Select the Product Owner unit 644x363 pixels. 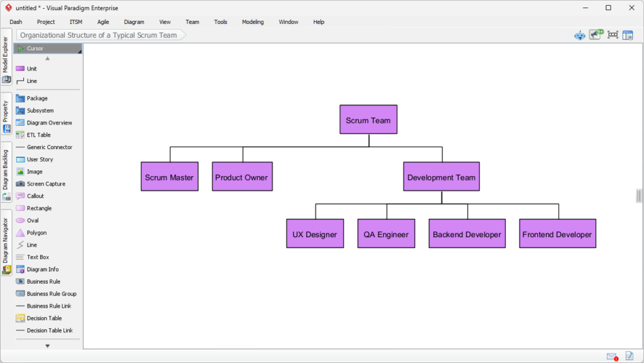coord(242,177)
